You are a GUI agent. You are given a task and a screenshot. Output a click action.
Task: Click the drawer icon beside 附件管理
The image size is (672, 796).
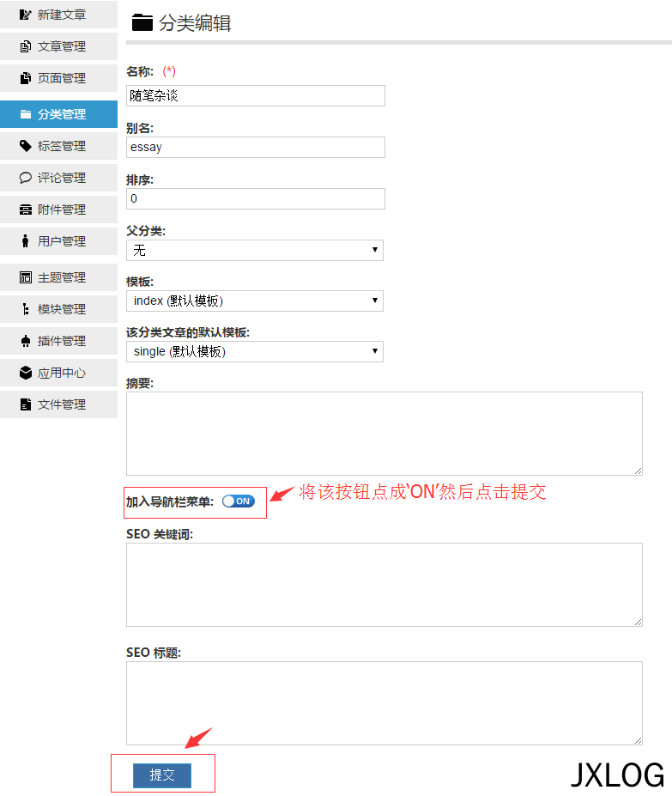pyautogui.click(x=26, y=210)
